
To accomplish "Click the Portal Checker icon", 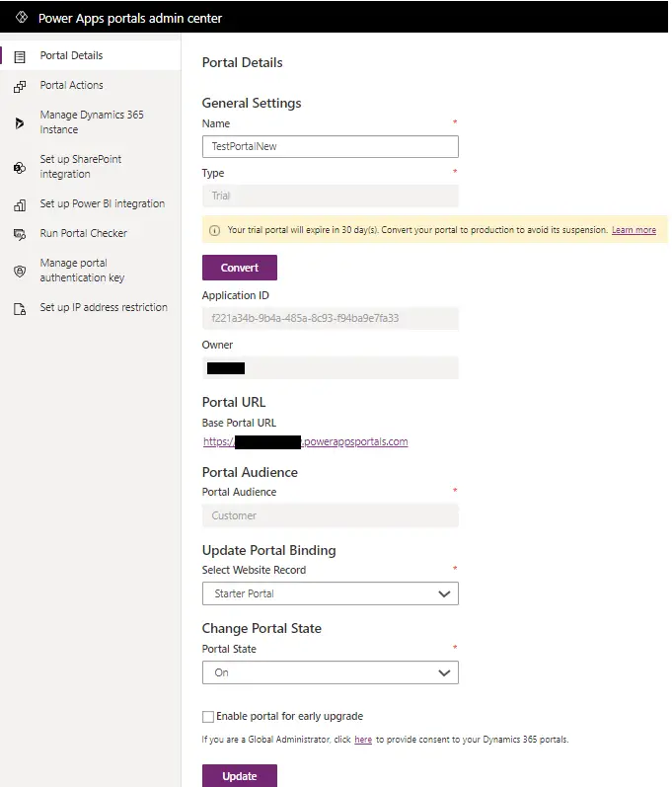I will (x=20, y=234).
